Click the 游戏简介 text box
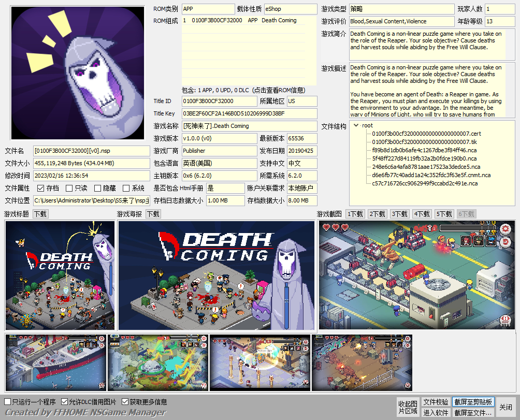Viewport: 520px width, 420px height. [432, 45]
